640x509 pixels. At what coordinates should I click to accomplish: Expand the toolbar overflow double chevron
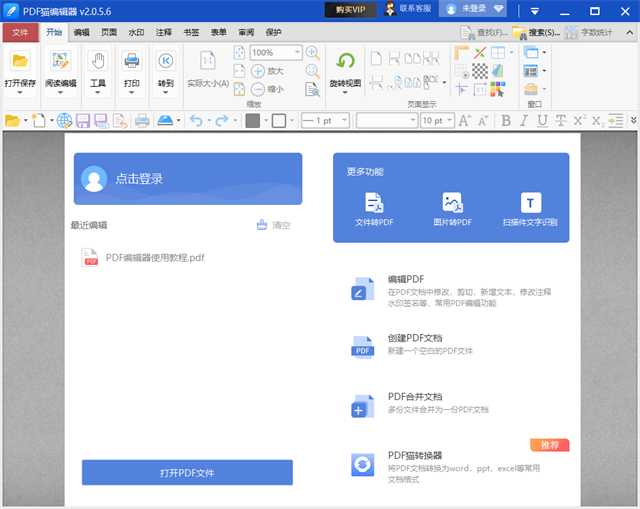(x=633, y=120)
